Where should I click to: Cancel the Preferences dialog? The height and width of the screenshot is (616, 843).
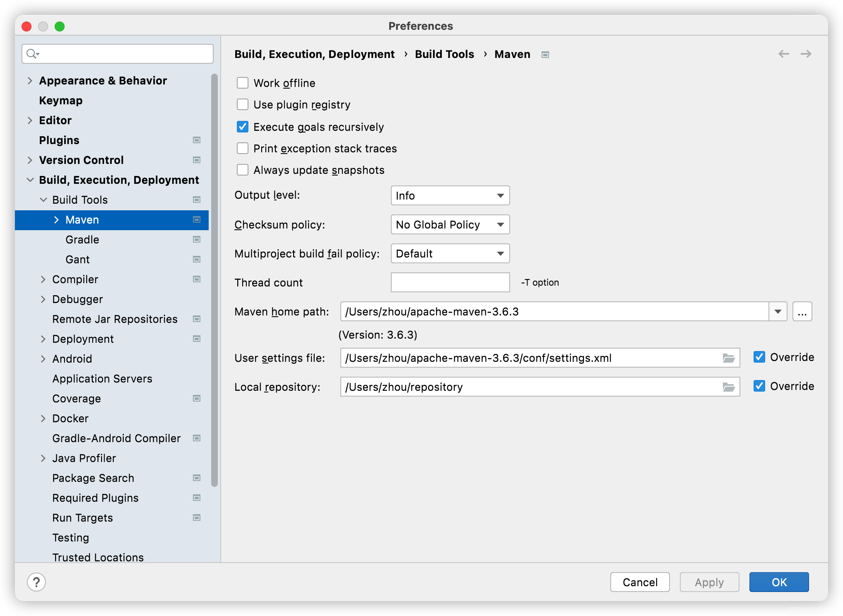640,582
